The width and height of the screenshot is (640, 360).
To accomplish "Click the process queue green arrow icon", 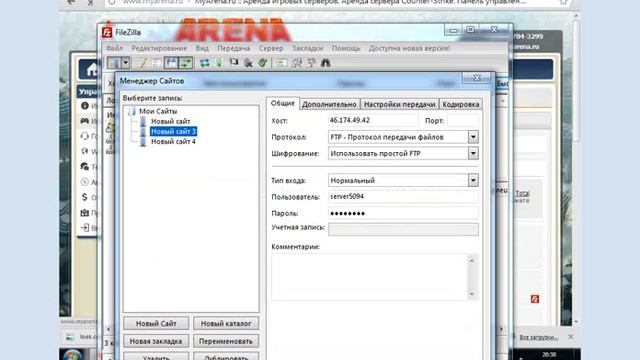I will [x=219, y=63].
